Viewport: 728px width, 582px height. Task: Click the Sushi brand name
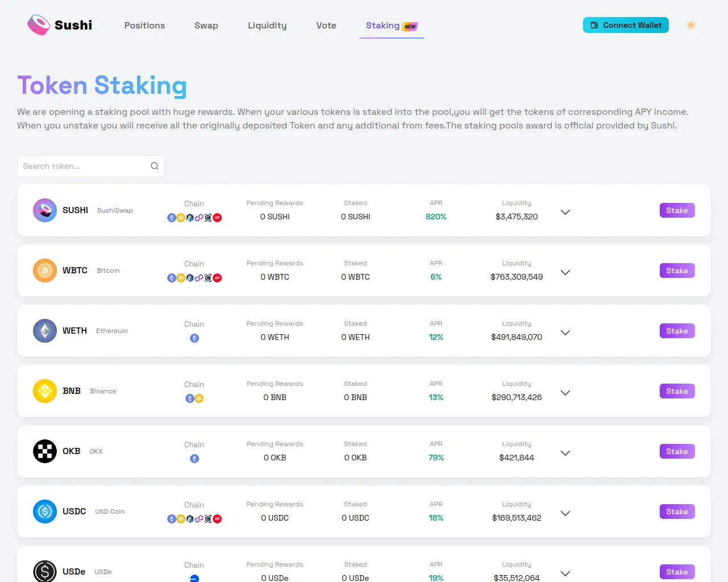pyautogui.click(x=73, y=25)
